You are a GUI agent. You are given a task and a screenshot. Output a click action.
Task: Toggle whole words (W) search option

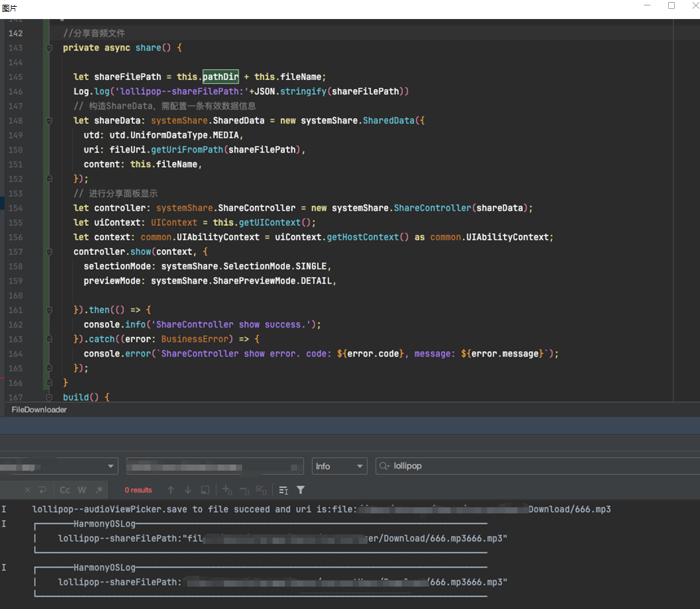click(81, 490)
